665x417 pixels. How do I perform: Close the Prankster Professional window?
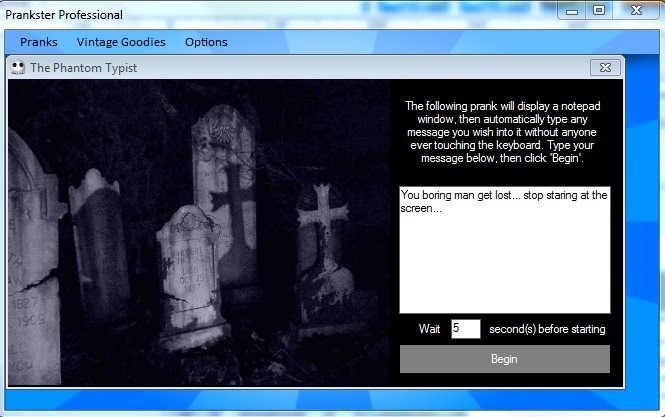(636, 10)
